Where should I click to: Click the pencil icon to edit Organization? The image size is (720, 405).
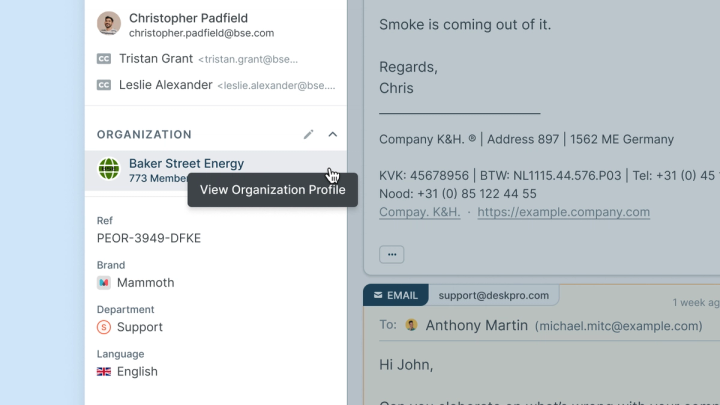pyautogui.click(x=309, y=134)
